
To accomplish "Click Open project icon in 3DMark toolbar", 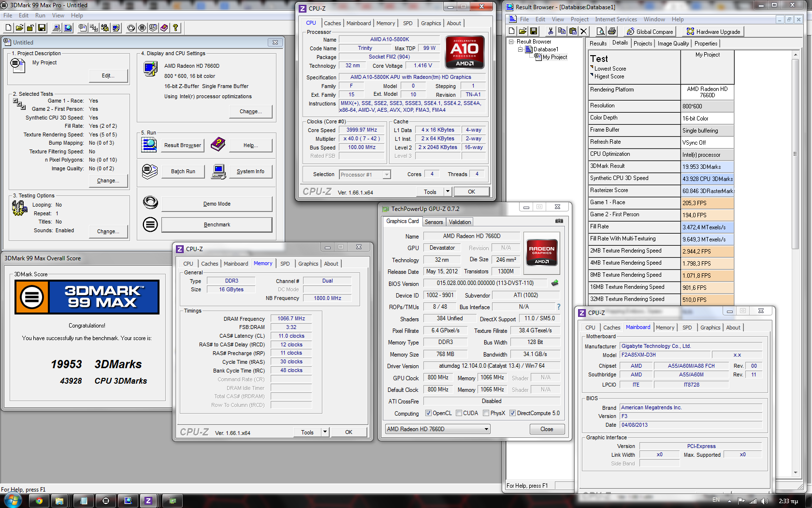I will coord(19,28).
